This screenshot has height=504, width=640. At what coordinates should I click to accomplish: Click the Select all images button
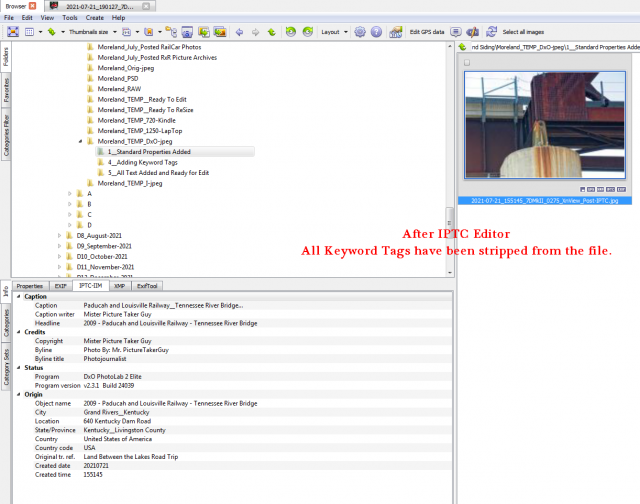[x=523, y=32]
